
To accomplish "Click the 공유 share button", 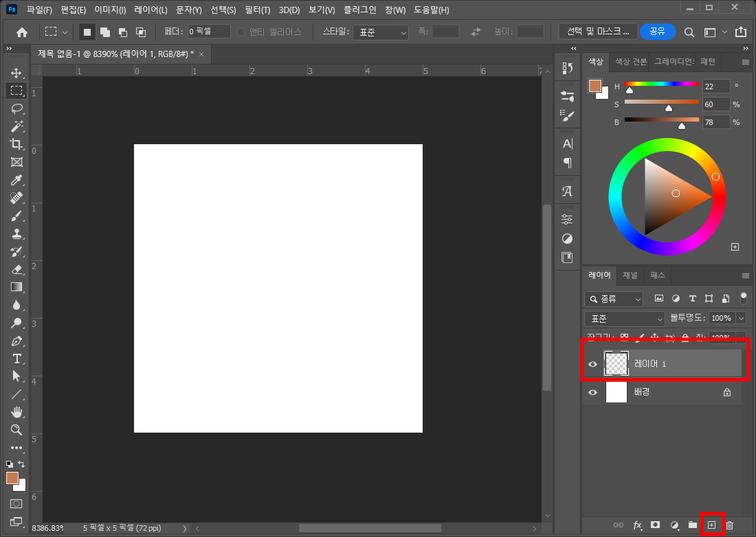I will click(657, 32).
